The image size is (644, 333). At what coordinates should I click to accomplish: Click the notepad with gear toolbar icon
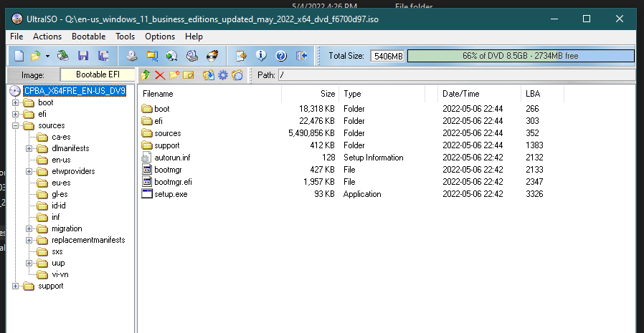241,56
